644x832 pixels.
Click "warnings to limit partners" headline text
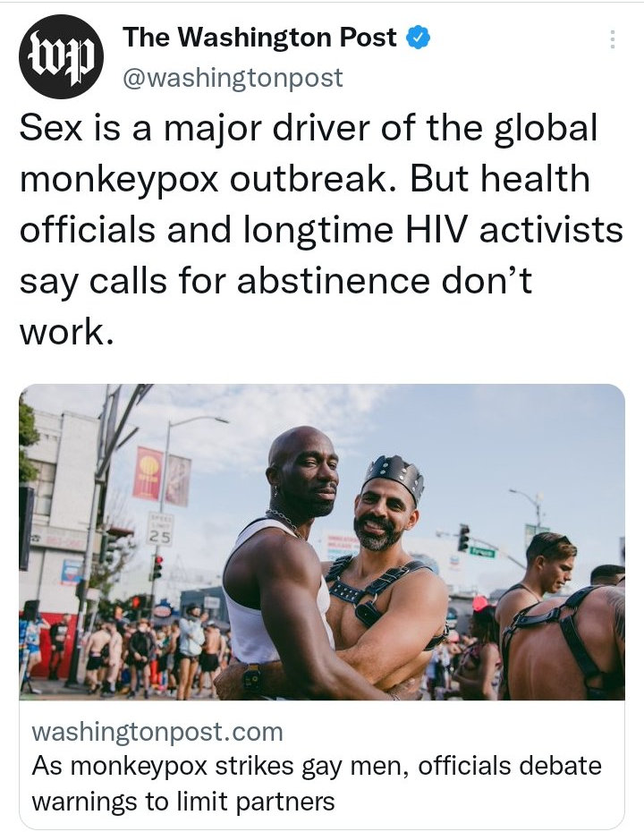(x=183, y=801)
